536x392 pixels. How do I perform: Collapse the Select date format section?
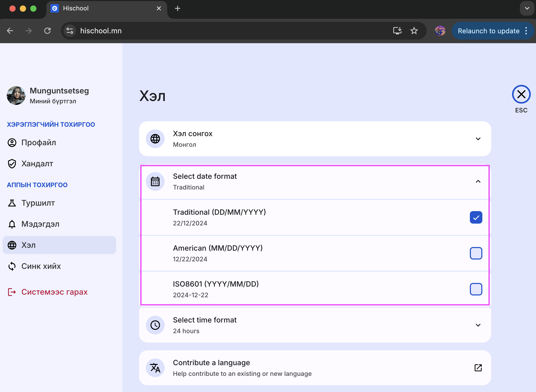[478, 181]
